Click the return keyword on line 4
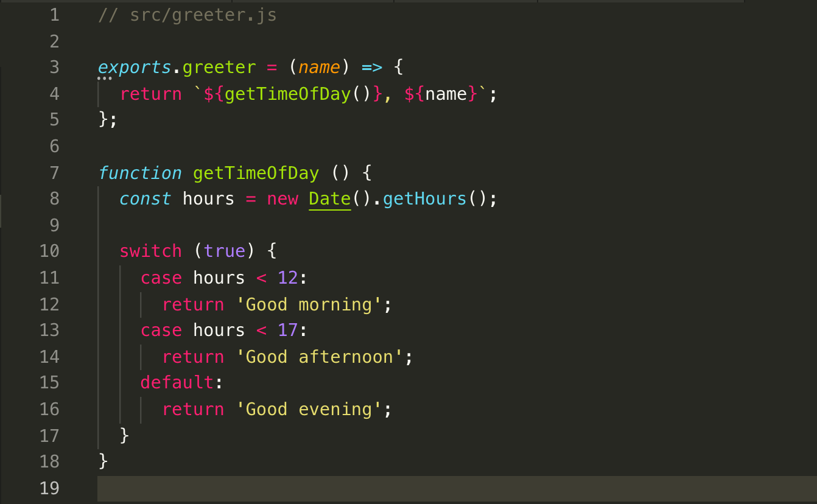This screenshot has height=504, width=817. click(x=151, y=94)
